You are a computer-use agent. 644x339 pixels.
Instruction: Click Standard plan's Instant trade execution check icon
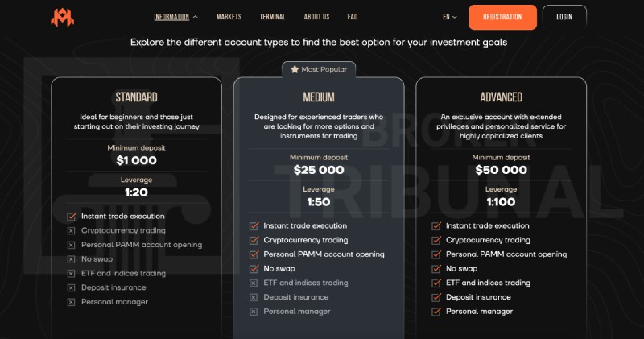click(72, 217)
